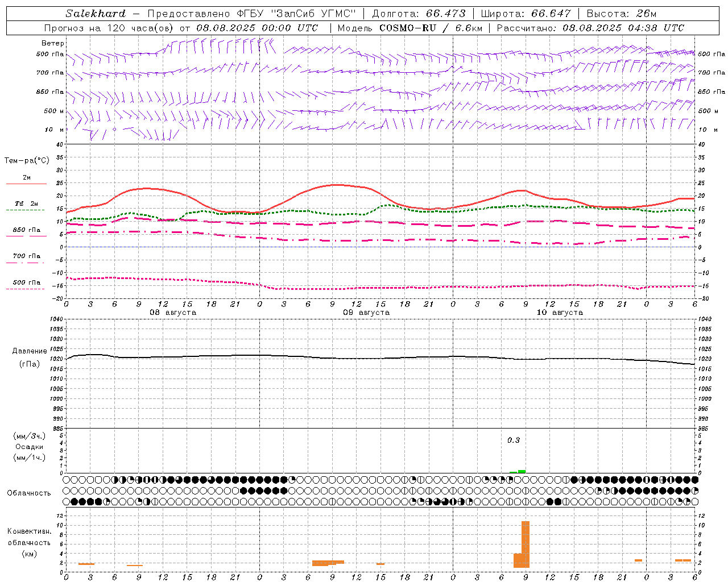The width and height of the screenshot is (728, 582).
Task: Click the 'Тем-ра(°C)' axis title
Action: point(27,161)
